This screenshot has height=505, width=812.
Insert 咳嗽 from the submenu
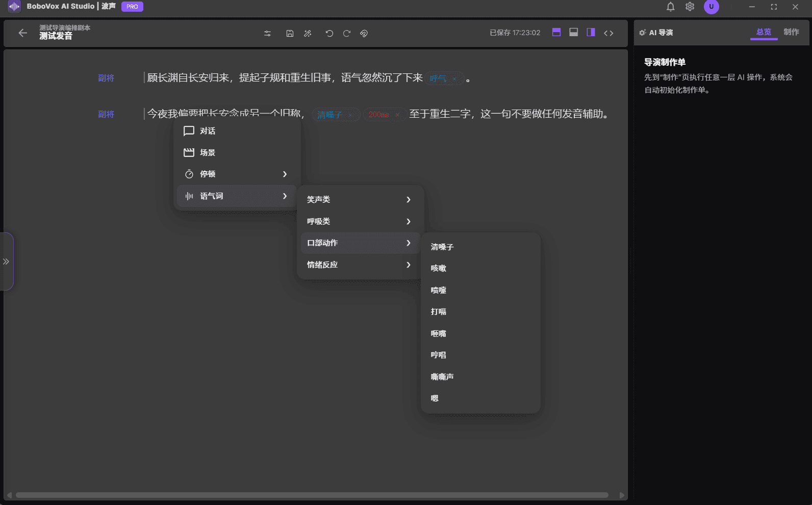point(480,269)
